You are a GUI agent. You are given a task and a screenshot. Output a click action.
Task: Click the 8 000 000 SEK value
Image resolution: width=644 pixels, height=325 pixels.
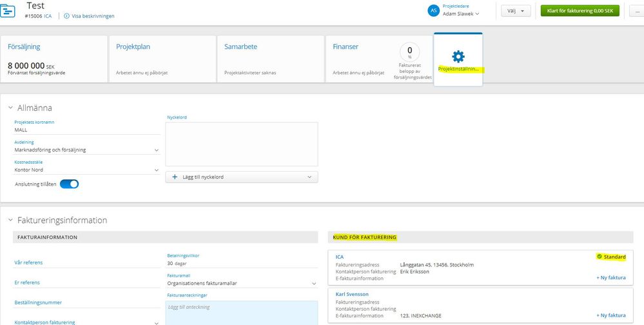[31, 66]
